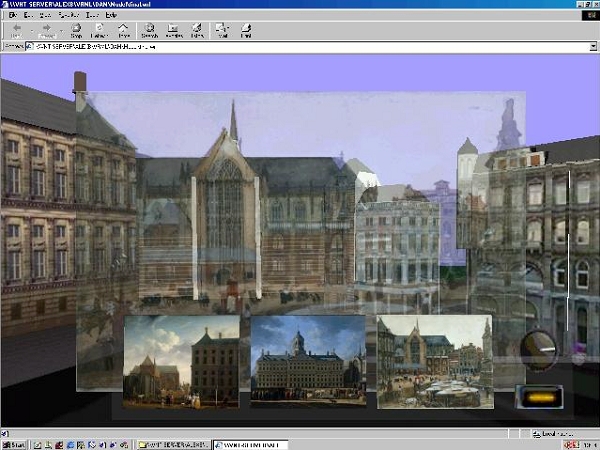Open the History toolbar icon
The height and width of the screenshot is (450, 600).
coord(197,28)
